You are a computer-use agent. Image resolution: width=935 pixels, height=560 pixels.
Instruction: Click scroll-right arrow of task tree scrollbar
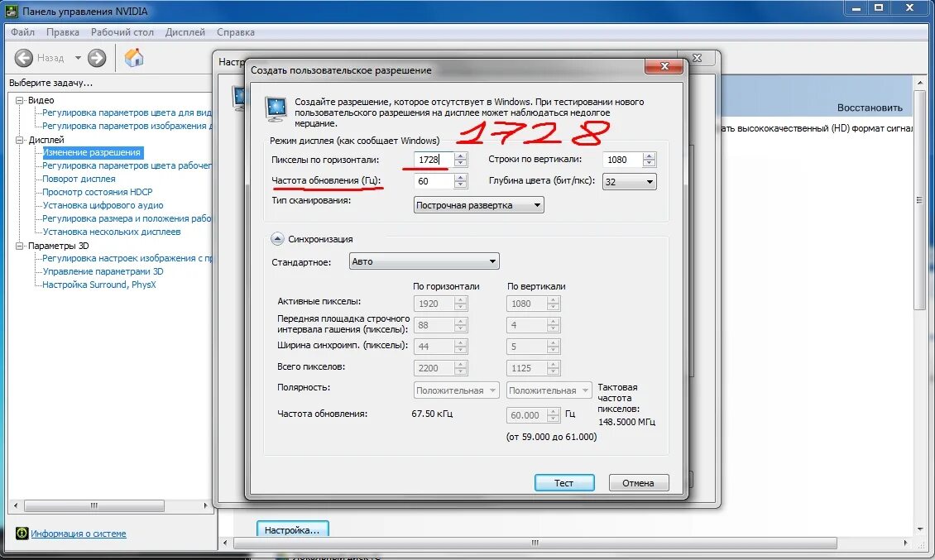pyautogui.click(x=206, y=505)
